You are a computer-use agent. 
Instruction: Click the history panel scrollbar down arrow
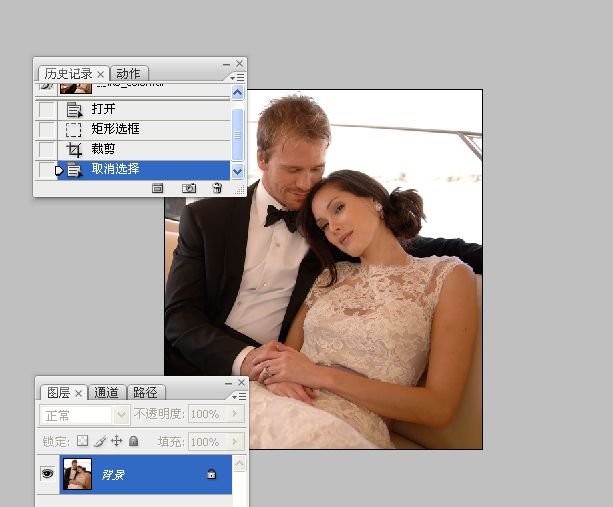tap(238, 171)
